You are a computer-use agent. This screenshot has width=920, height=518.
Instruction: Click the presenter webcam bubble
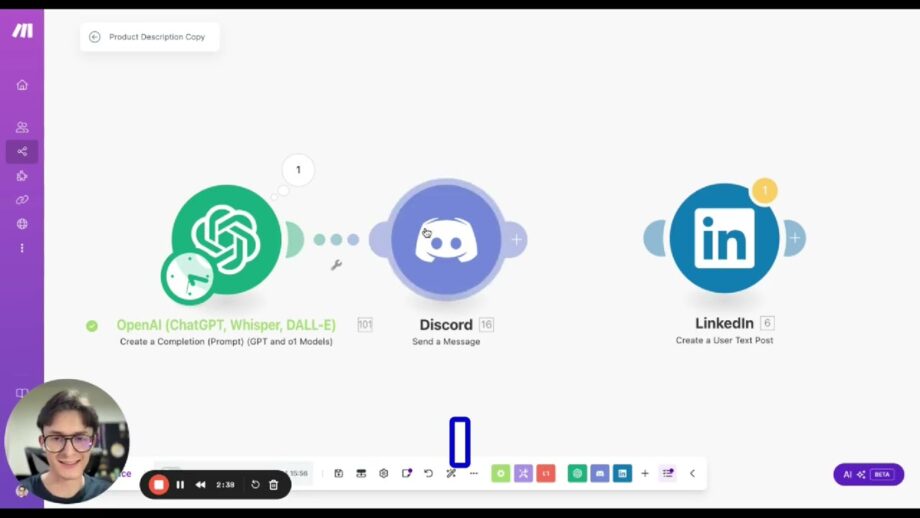coord(67,441)
